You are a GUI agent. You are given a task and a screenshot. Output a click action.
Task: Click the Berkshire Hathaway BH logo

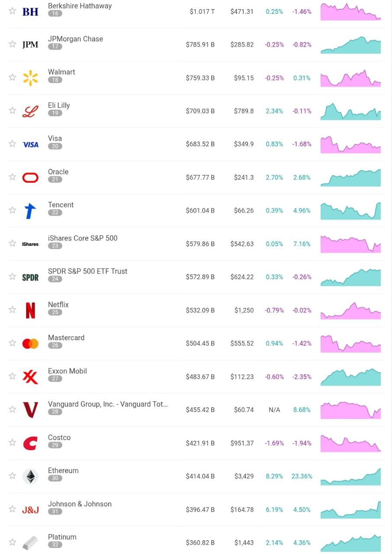30,12
